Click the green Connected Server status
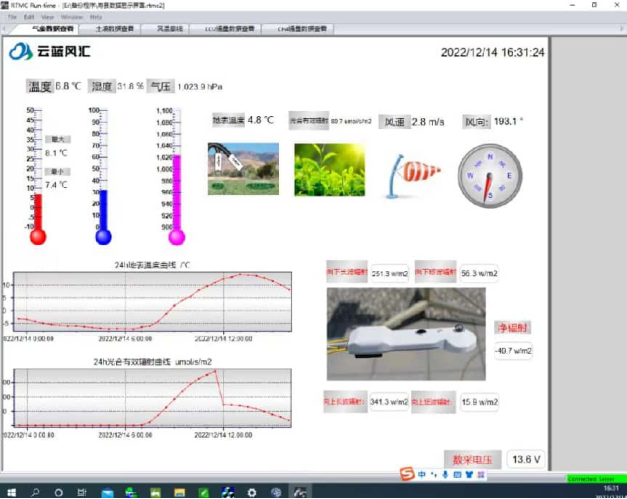 (596, 479)
